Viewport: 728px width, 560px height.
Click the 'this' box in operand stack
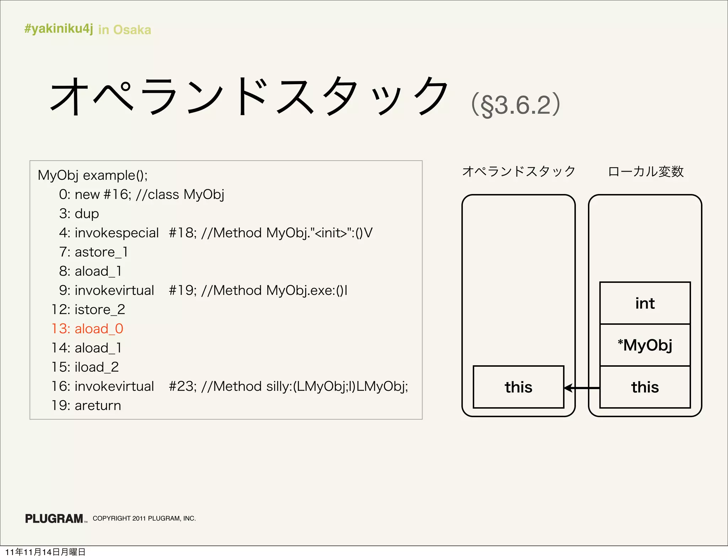(518, 387)
